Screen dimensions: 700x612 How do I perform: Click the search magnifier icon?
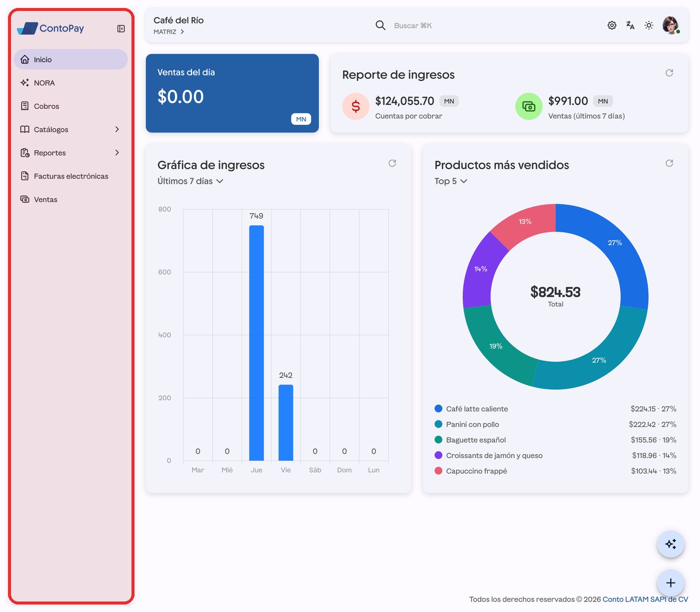coord(380,25)
